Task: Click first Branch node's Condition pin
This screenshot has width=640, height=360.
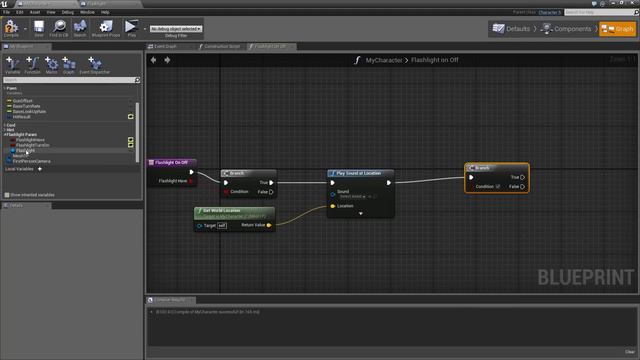Action: click(x=226, y=191)
